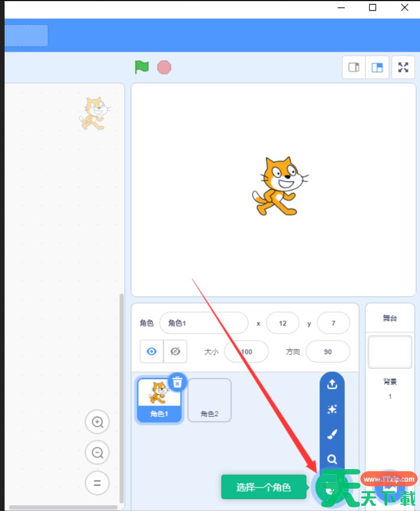
Task: Enter full screen stage mode
Action: click(403, 68)
